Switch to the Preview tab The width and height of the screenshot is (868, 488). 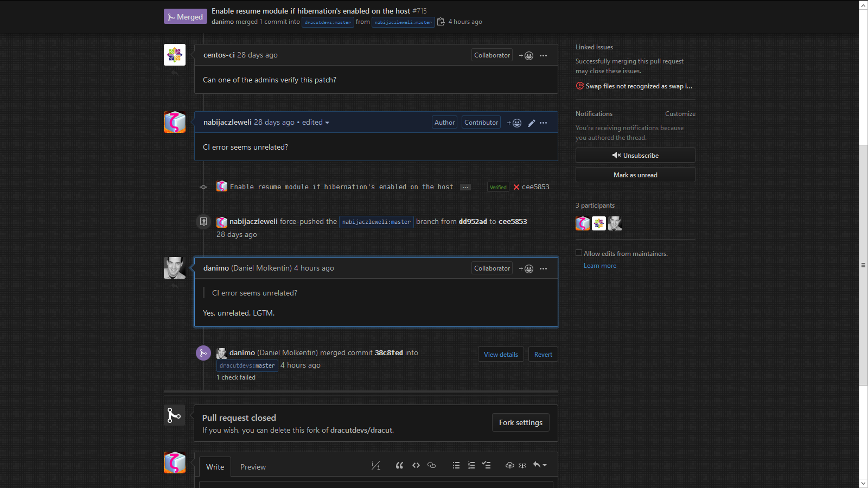[x=253, y=467]
